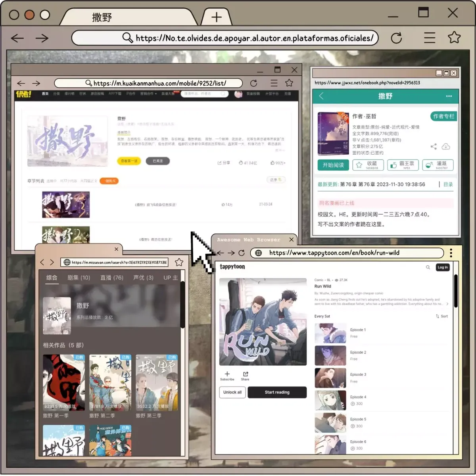Click the 开始阅读 green button
This screenshot has width=476, height=476.
tap(333, 165)
